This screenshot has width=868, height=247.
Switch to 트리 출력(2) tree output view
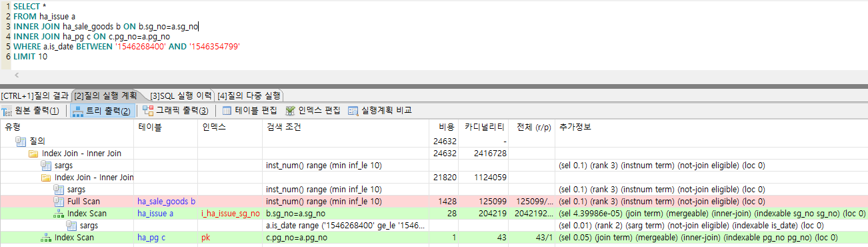[x=103, y=111]
